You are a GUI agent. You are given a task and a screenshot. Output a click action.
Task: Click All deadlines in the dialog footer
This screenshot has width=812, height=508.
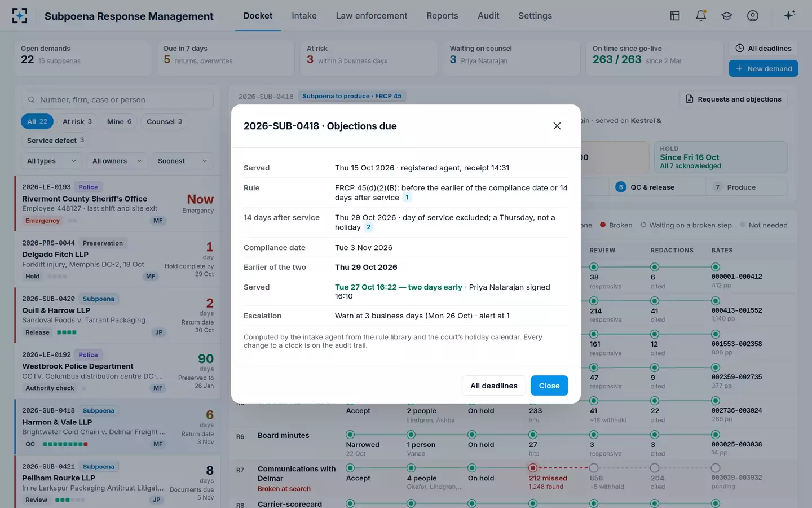[x=494, y=386]
